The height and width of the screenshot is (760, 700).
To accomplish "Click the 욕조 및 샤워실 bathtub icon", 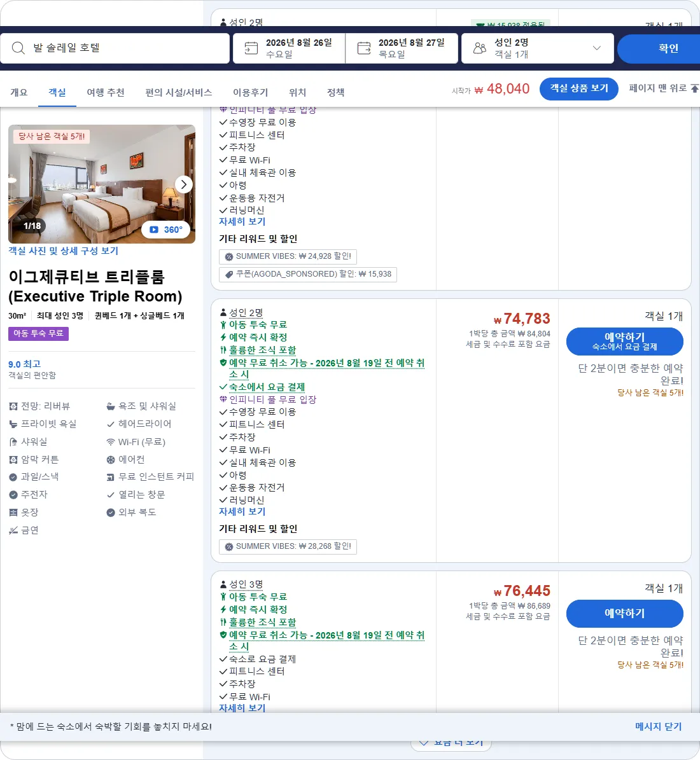I will point(111,406).
